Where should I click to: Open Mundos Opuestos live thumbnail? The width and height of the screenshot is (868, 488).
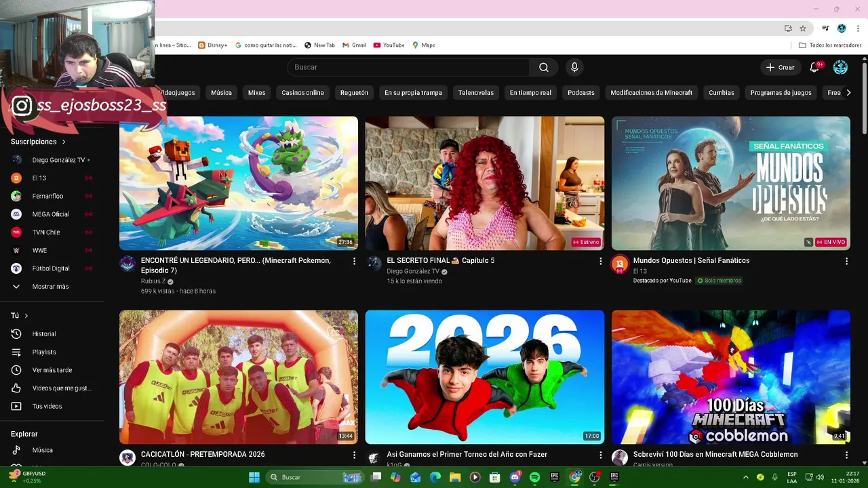tap(731, 183)
